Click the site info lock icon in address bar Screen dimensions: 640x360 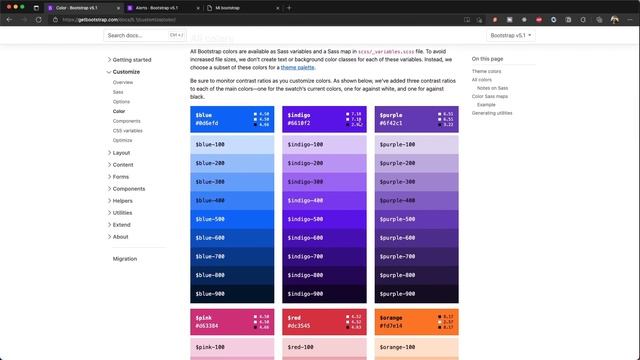tap(55, 20)
